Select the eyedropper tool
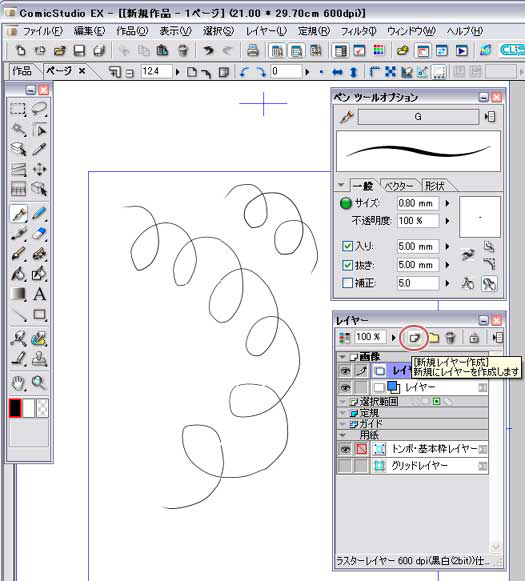 (39, 149)
